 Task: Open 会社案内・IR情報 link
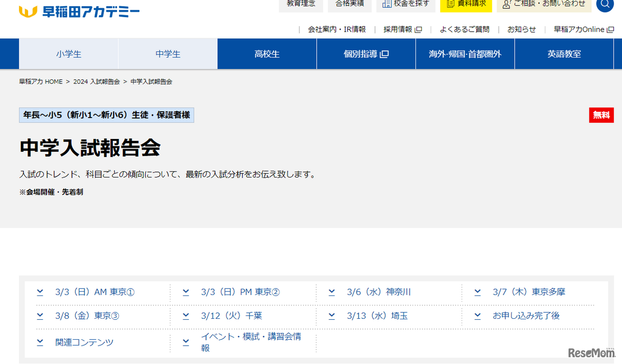point(337,29)
